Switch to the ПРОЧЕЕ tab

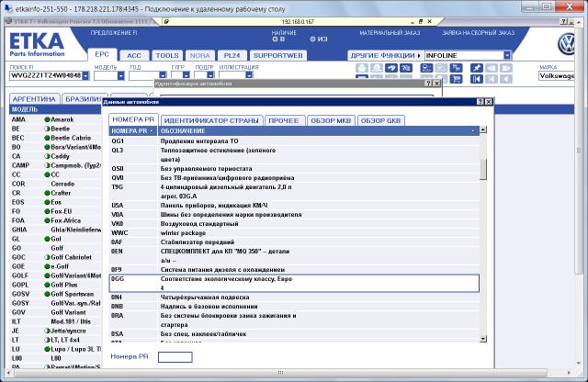tap(284, 120)
